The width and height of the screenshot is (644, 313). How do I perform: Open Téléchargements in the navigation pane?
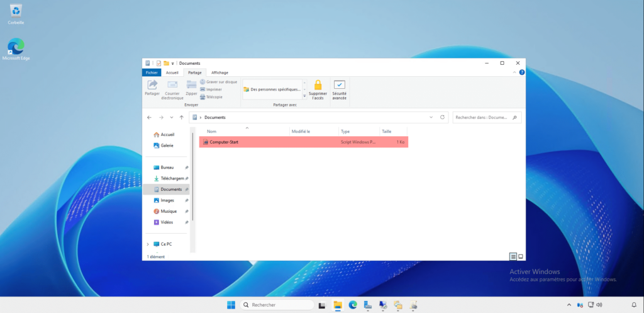coord(169,178)
